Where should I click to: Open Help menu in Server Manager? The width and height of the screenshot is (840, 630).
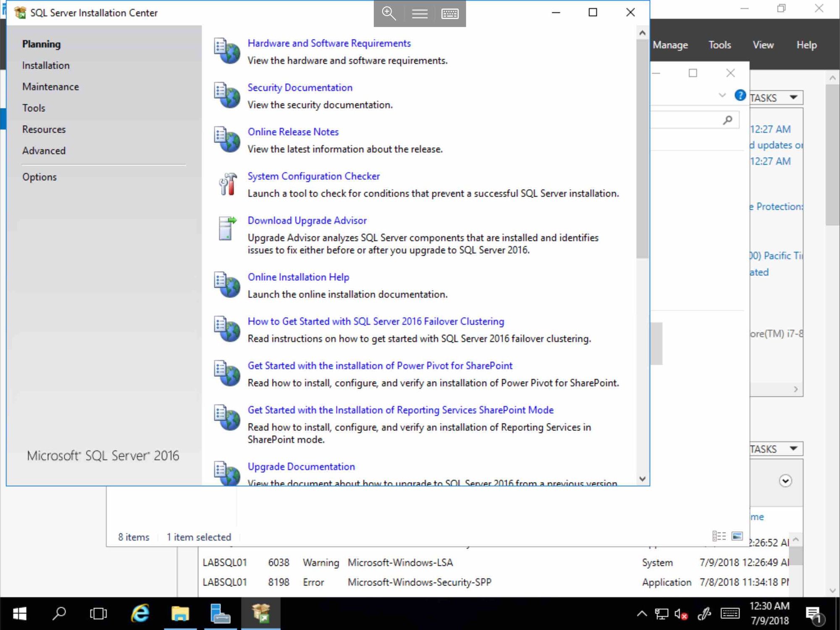pos(806,45)
